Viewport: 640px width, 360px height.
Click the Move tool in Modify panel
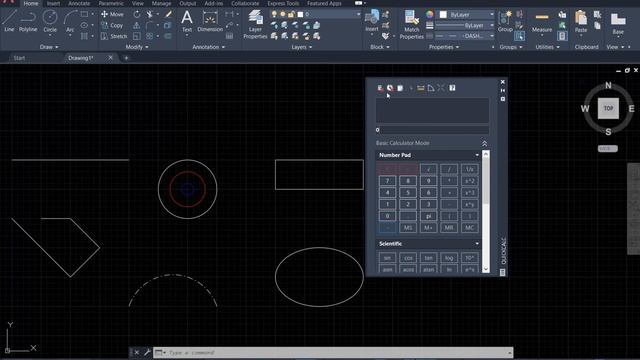(113, 14)
